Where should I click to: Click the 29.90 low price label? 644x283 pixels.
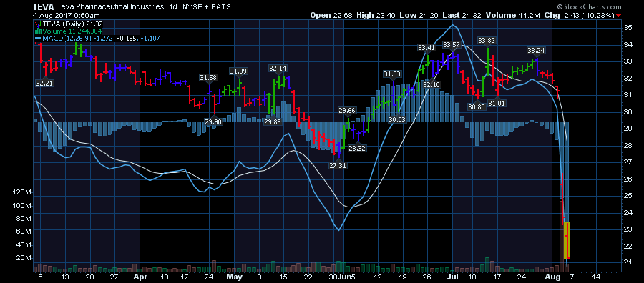[x=214, y=121]
